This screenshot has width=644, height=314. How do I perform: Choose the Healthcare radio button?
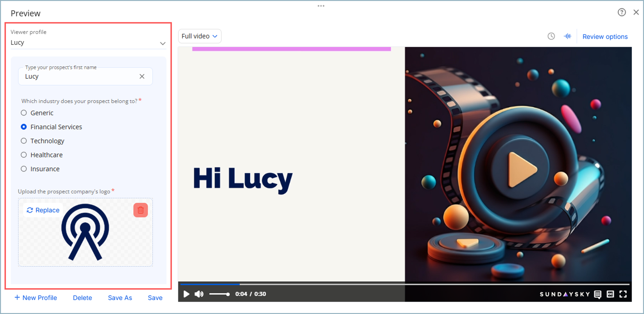(24, 155)
